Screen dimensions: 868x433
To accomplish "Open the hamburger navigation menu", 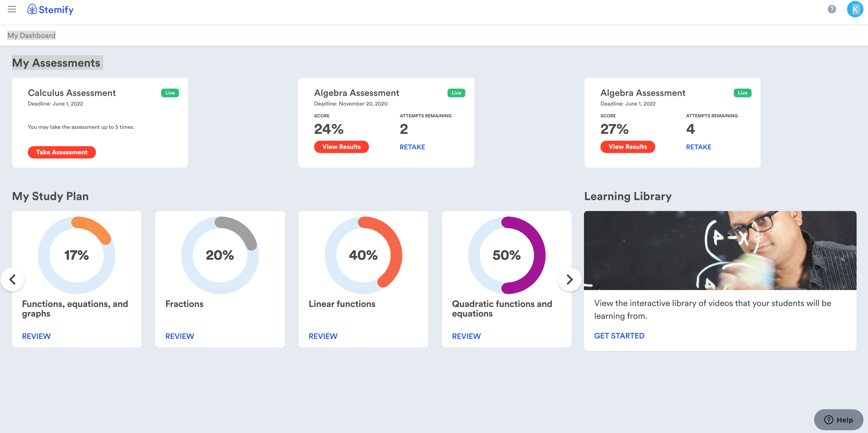I will [x=12, y=9].
